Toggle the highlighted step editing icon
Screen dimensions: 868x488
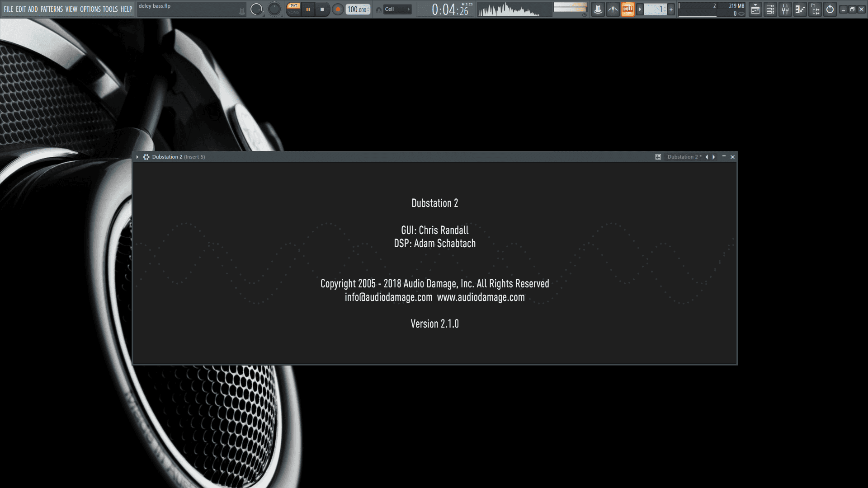click(628, 9)
